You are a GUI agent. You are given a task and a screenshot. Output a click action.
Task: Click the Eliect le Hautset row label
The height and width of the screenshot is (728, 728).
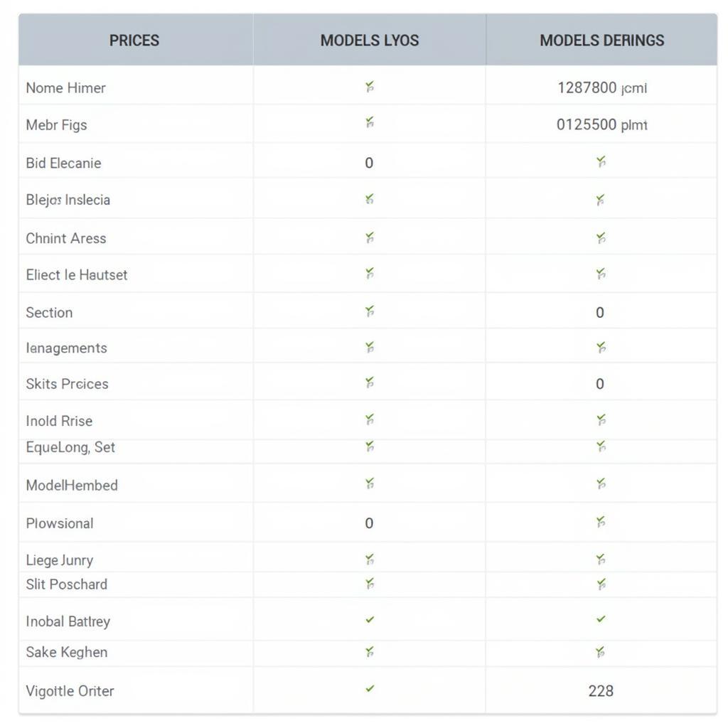click(x=77, y=275)
